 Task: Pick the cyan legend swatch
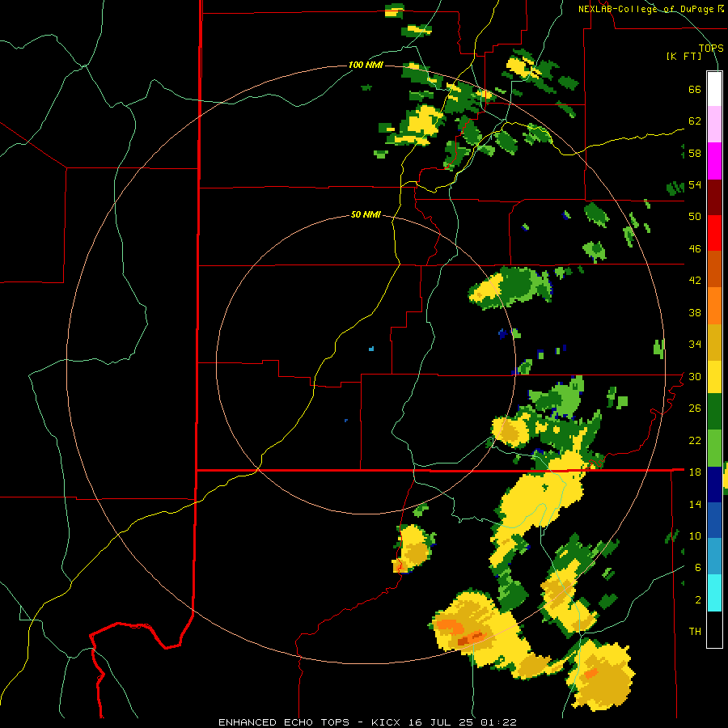click(x=714, y=593)
